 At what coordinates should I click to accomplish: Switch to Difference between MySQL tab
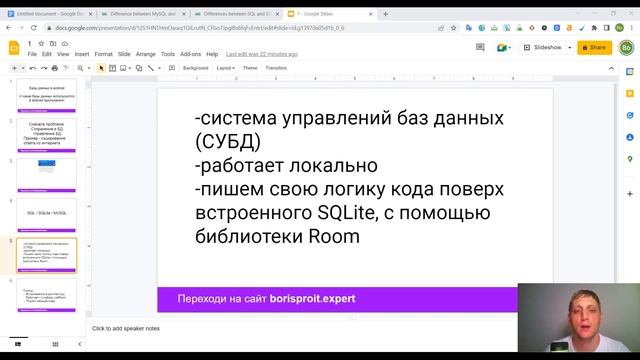pos(143,14)
